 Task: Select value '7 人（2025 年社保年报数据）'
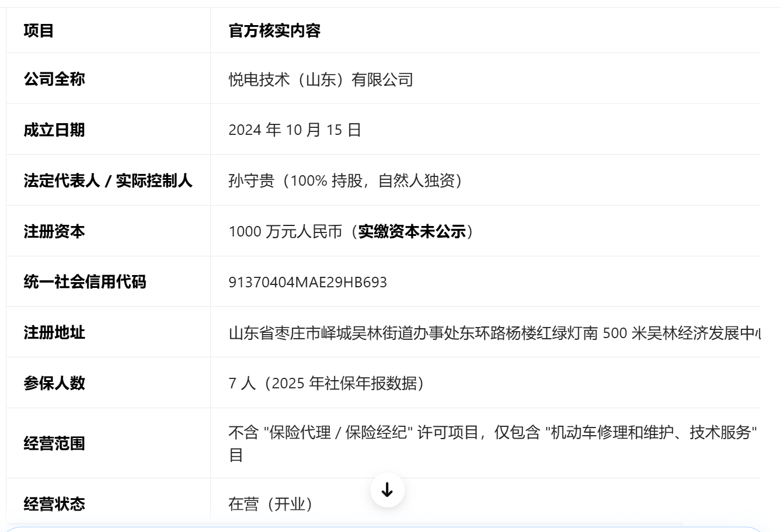[329, 383]
